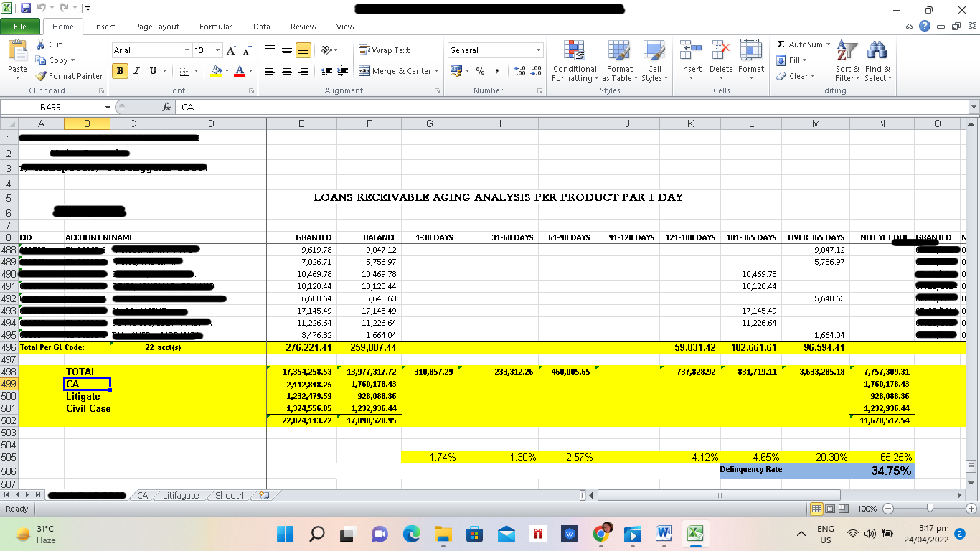The image size is (980, 551).
Task: Toggle Bold formatting
Action: [120, 71]
